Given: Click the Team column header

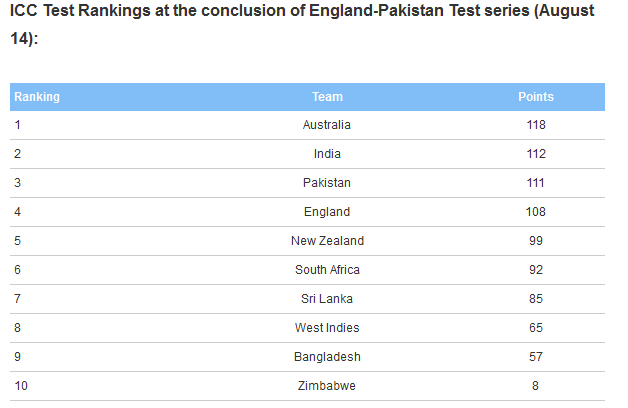Looking at the screenshot, I should click(x=327, y=97).
